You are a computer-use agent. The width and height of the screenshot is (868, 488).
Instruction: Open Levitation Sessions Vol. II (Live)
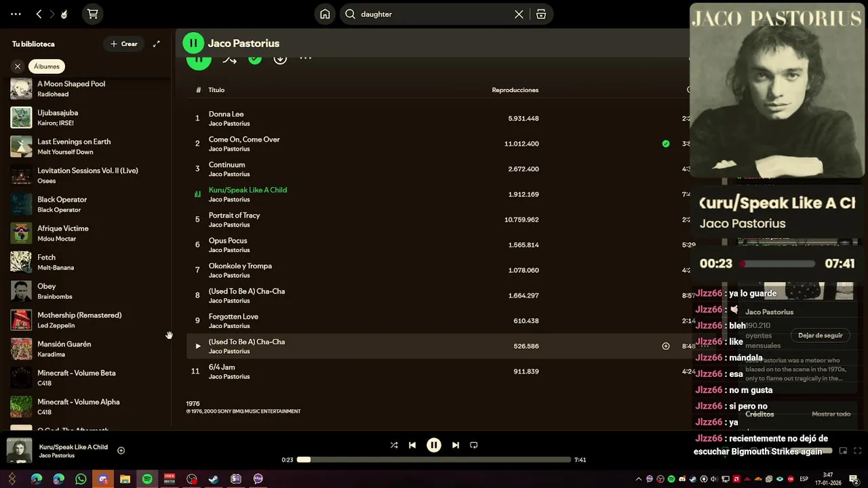tap(88, 176)
